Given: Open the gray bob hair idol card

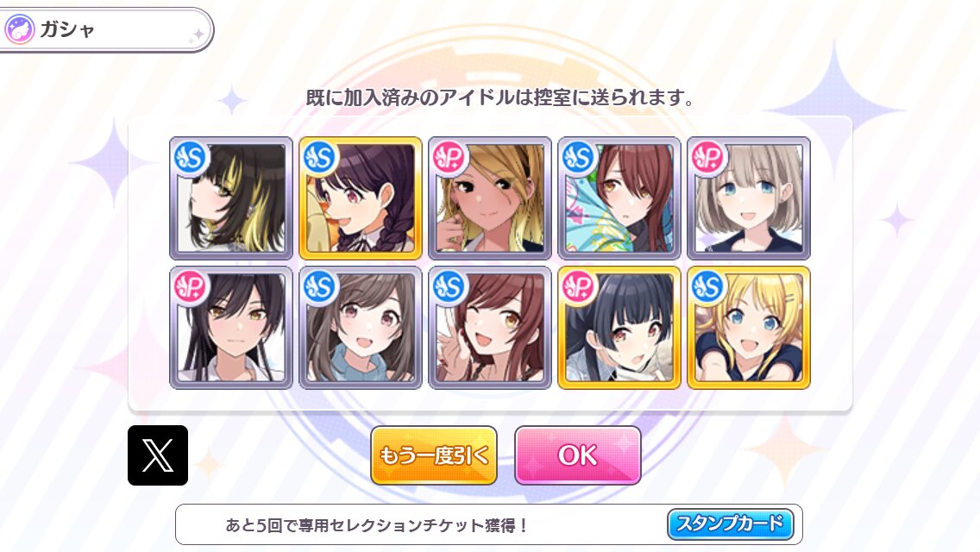Looking at the screenshot, I should point(749,198).
